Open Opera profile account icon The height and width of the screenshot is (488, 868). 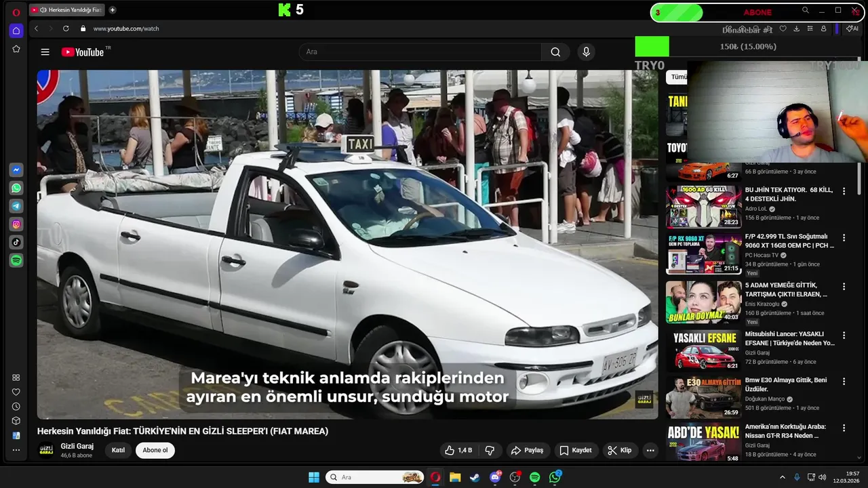[x=823, y=28]
